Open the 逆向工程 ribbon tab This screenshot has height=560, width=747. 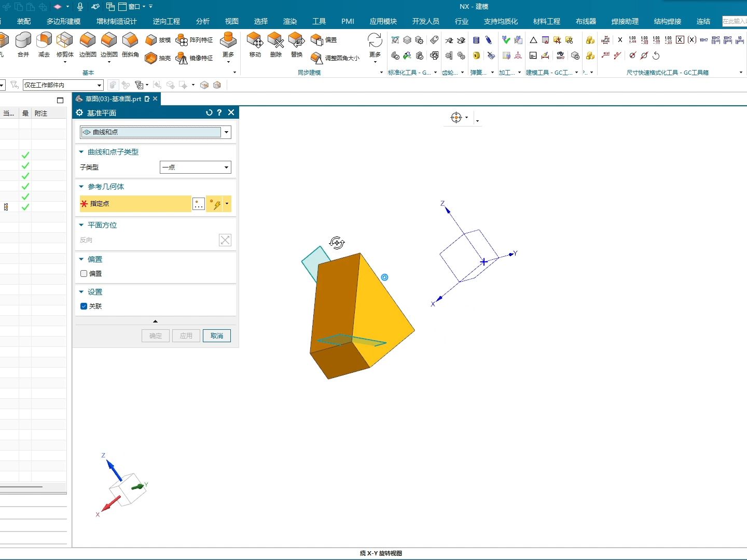pos(167,21)
